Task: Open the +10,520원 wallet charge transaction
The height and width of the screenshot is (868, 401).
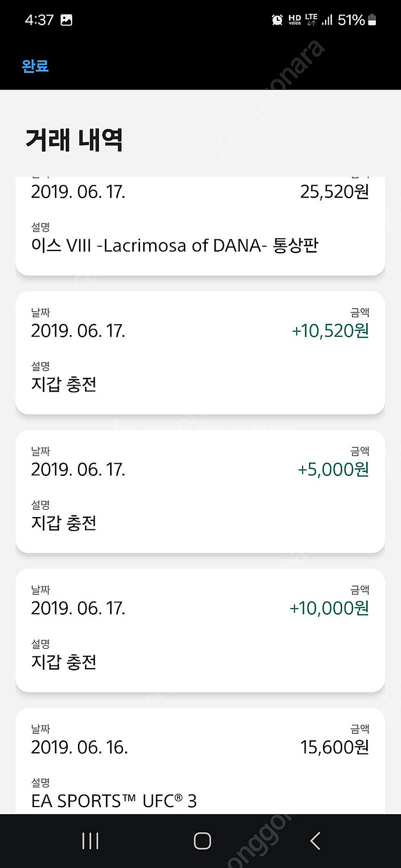Action: pos(200,353)
